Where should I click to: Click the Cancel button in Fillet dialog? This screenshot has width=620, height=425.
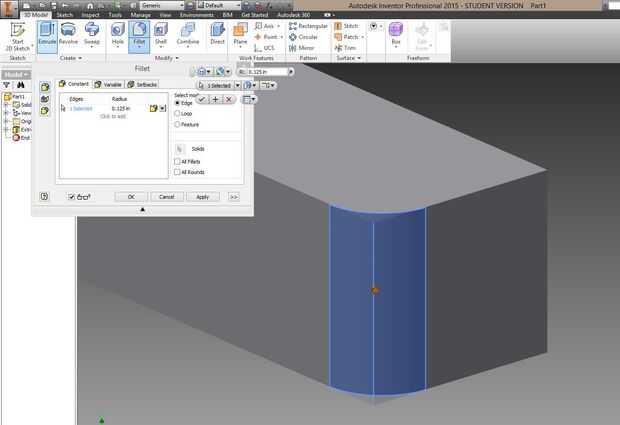166,196
